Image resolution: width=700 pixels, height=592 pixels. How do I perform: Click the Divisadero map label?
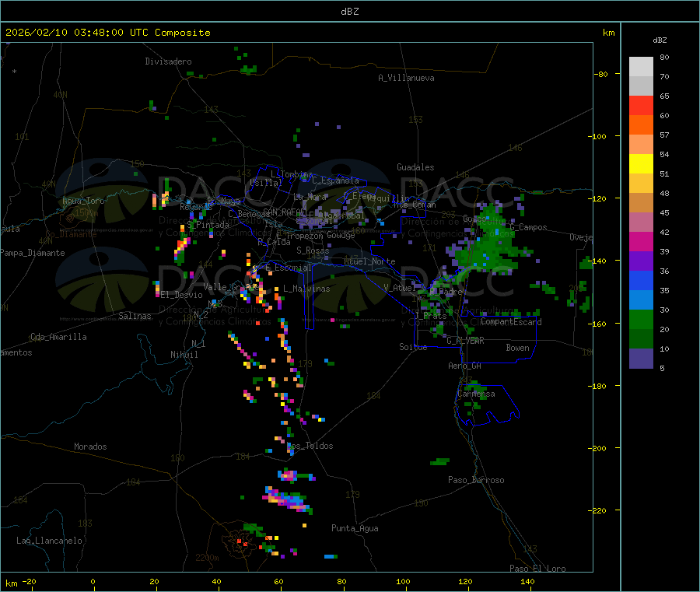point(168,61)
